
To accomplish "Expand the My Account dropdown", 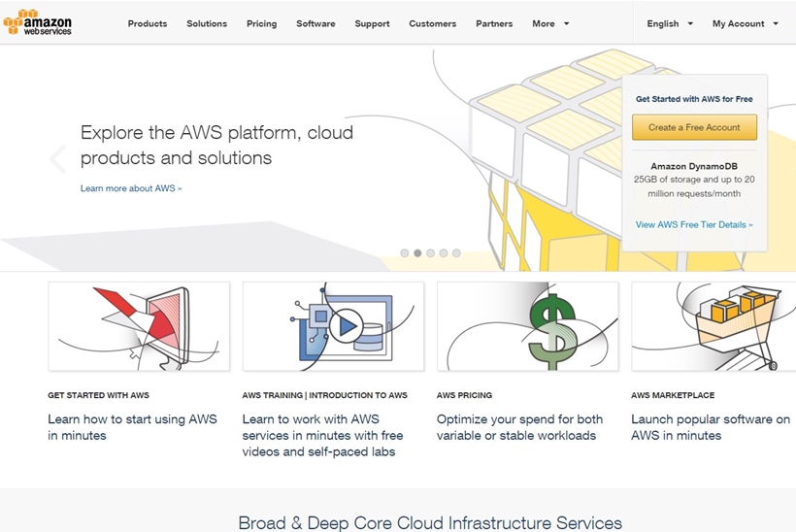I will pos(745,23).
